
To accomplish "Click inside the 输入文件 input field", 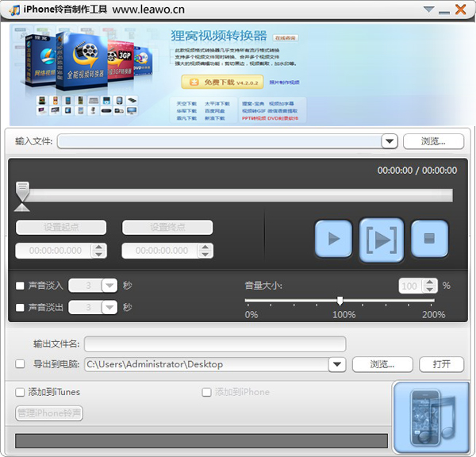I will pos(220,141).
